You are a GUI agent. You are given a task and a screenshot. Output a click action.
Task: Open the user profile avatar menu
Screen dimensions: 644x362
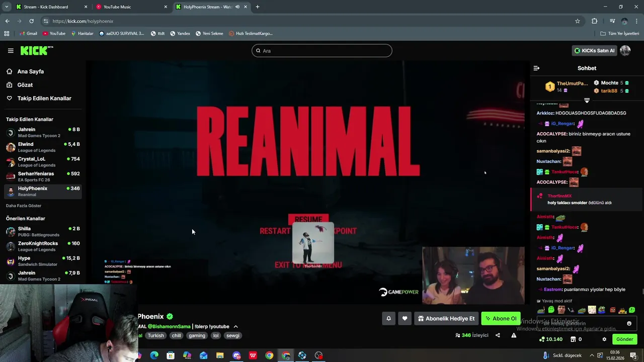pyautogui.click(x=625, y=51)
